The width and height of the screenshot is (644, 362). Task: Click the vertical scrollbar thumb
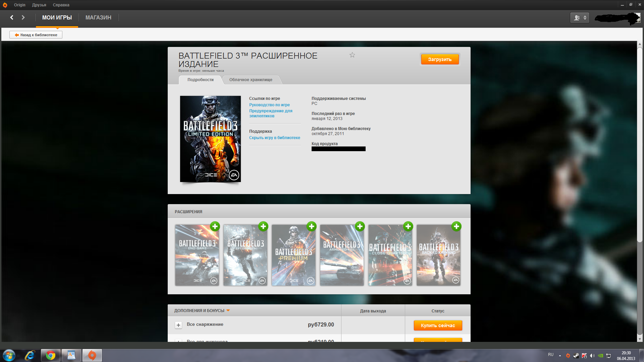(x=640, y=144)
